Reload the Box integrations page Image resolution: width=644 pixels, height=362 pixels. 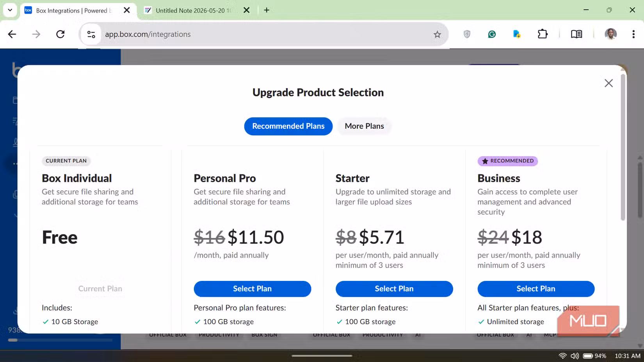tap(60, 34)
